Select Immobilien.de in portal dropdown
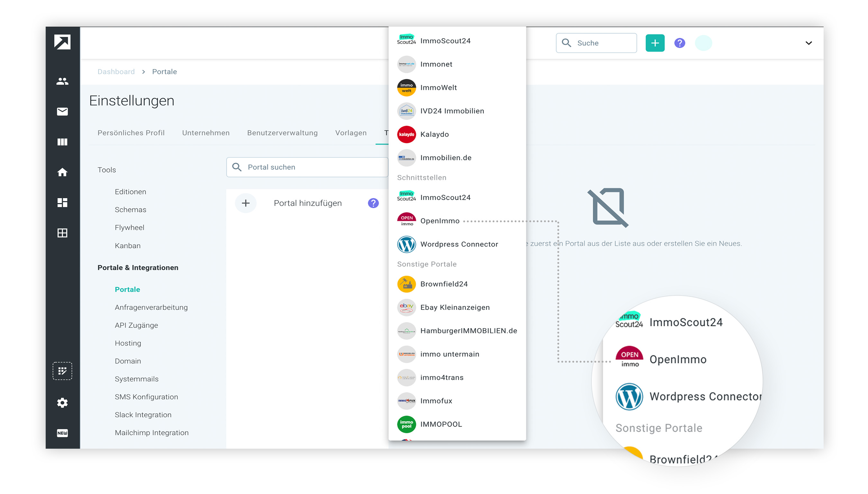 pos(457,158)
